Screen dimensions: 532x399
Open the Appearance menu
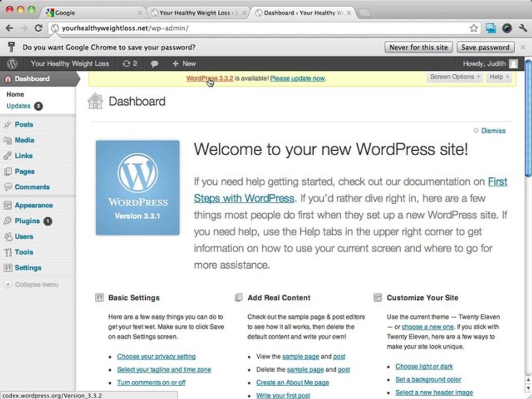click(x=34, y=205)
